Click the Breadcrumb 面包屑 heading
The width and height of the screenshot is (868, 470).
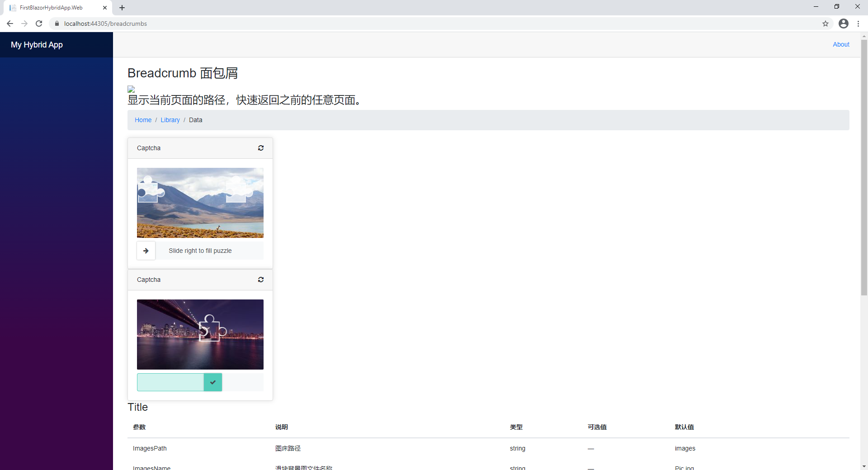tap(183, 73)
